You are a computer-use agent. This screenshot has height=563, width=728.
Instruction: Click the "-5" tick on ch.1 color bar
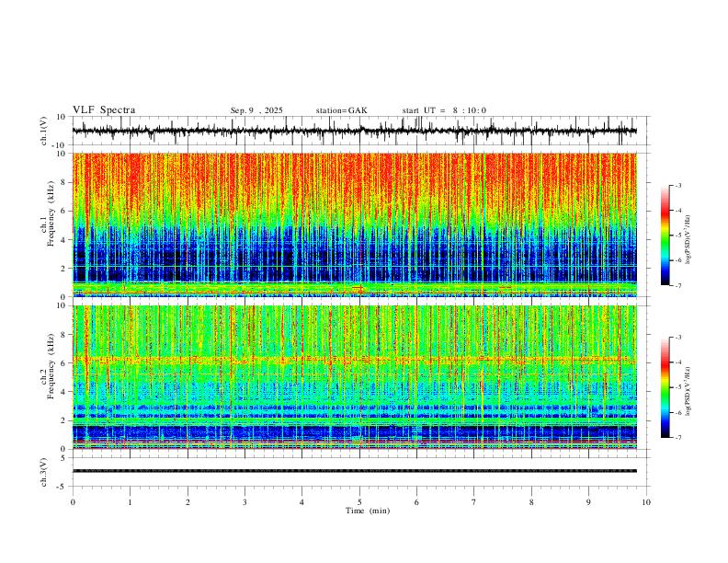pyautogui.click(x=677, y=236)
